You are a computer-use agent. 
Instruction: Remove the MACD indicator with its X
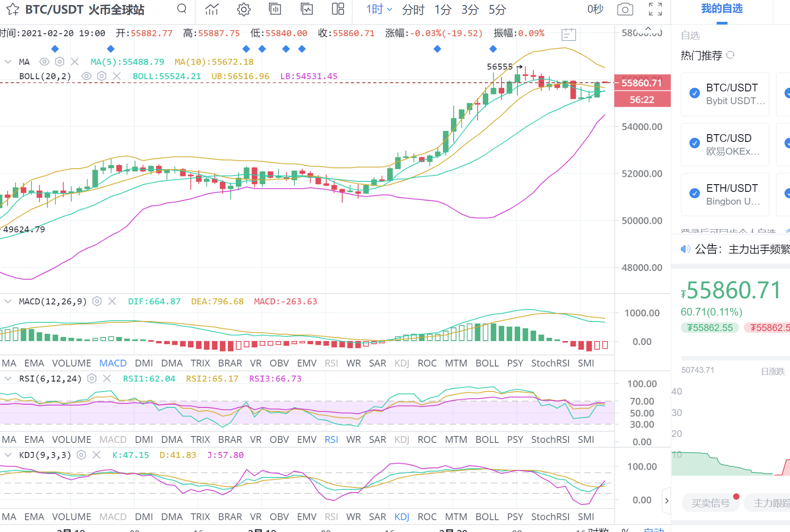coord(112,301)
